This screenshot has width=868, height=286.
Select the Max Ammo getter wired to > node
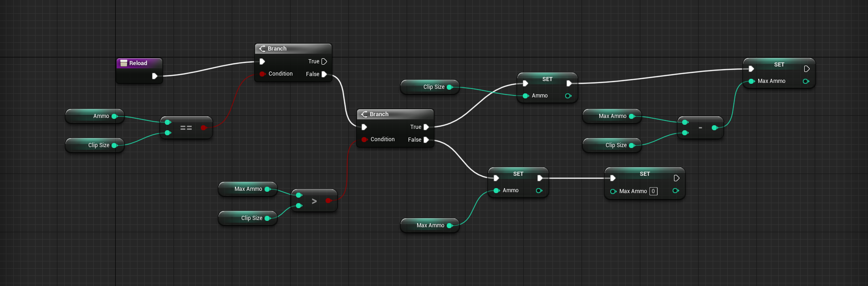click(248, 189)
